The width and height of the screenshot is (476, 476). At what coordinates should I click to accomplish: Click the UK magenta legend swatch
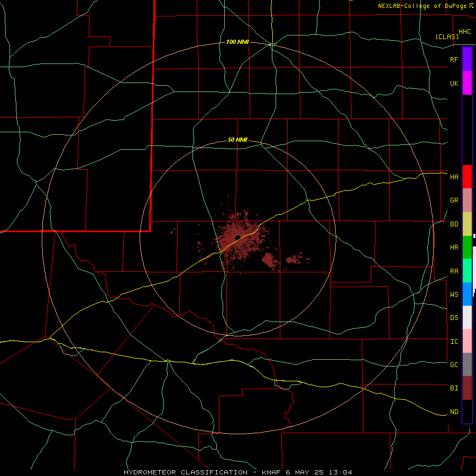pos(467,83)
